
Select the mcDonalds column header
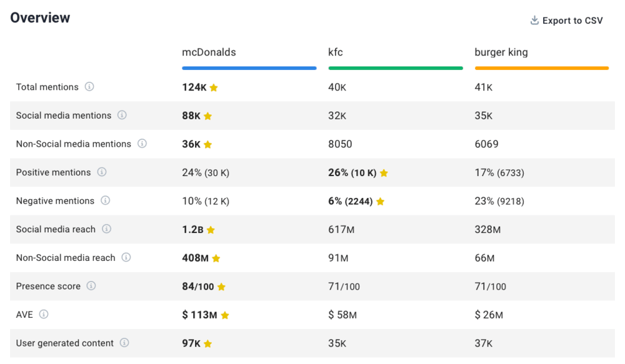[209, 52]
